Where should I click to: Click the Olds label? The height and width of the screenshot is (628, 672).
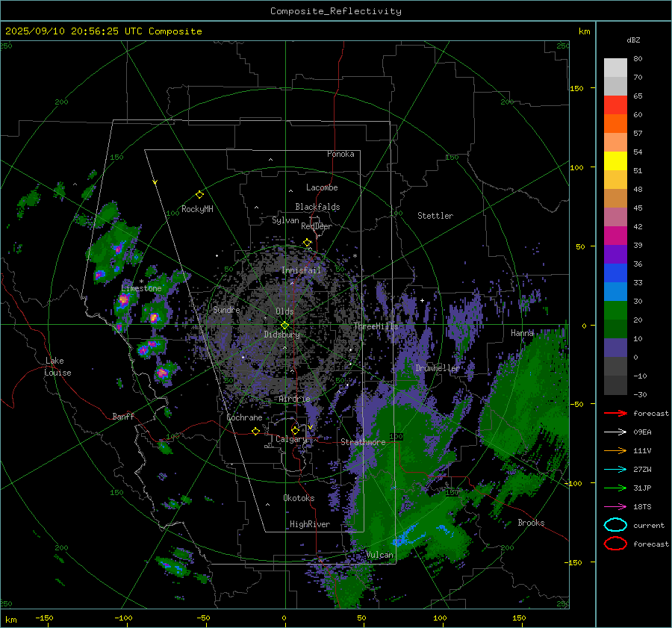[284, 311]
